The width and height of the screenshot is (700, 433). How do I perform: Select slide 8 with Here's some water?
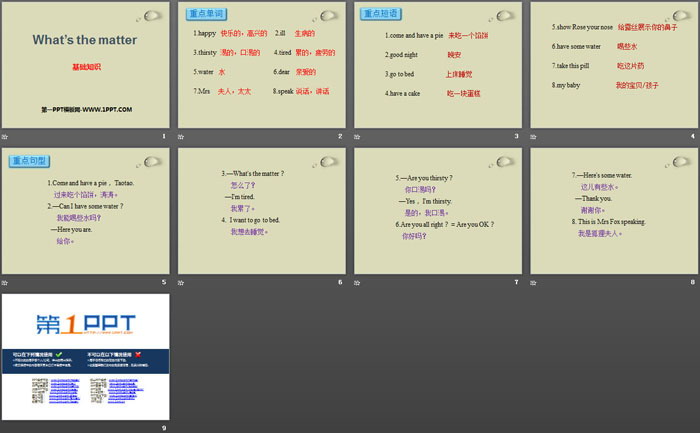tap(614, 211)
